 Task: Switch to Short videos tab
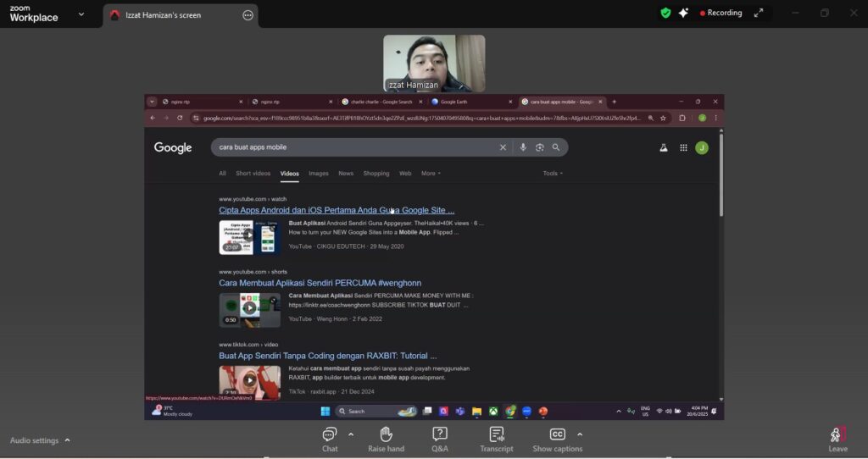pyautogui.click(x=253, y=173)
